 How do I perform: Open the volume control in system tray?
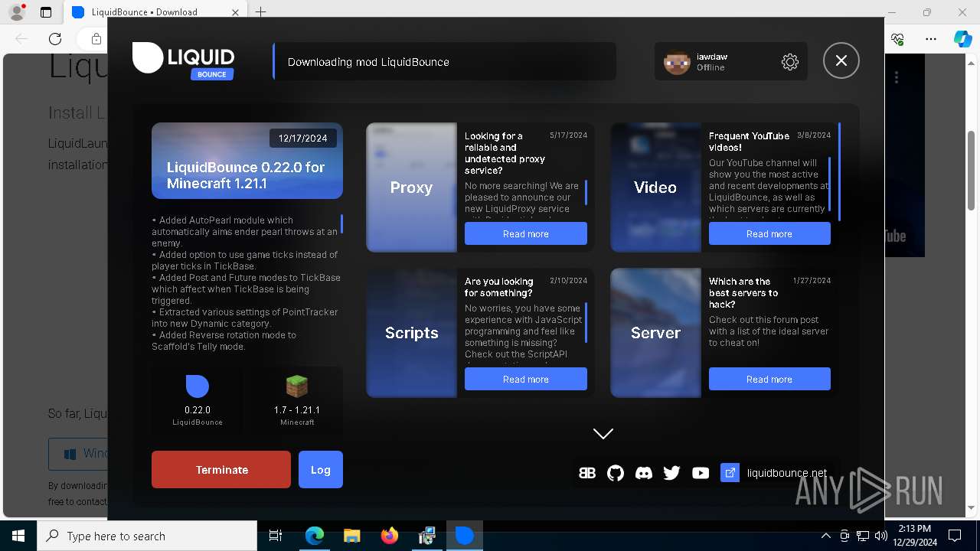[x=880, y=536]
